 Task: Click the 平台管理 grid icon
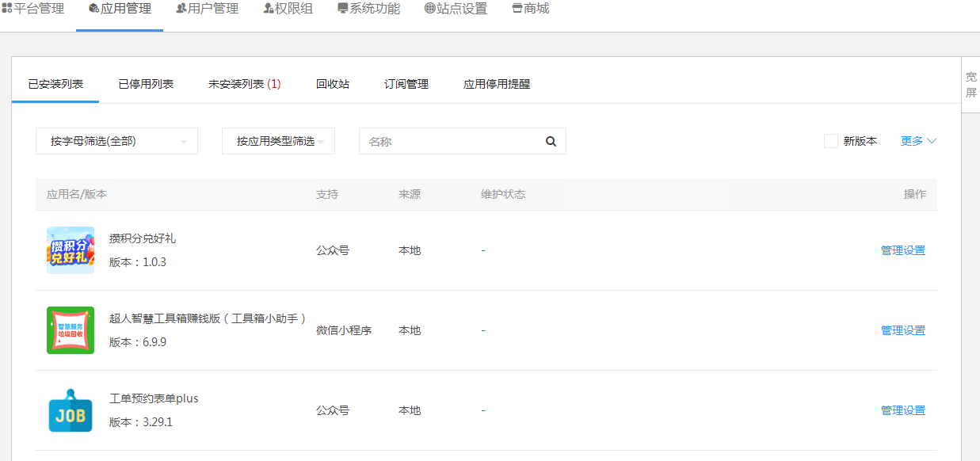click(7, 9)
